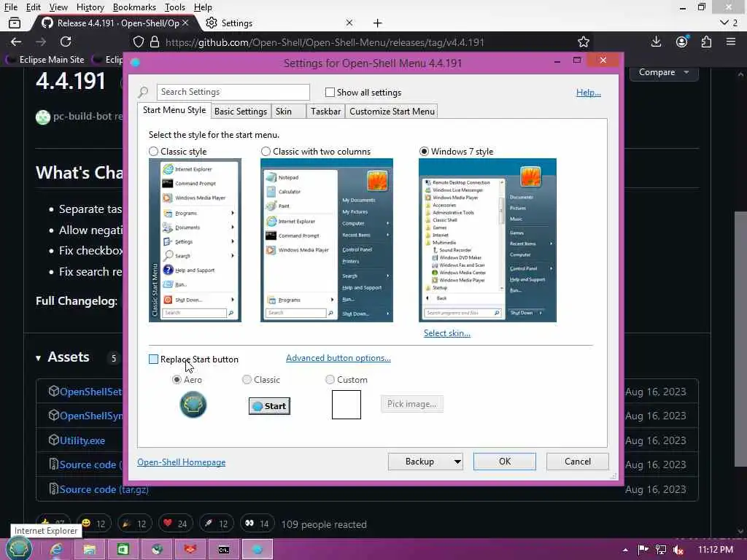The width and height of the screenshot is (747, 560).
Task: Click the browser address bar URL
Action: pyautogui.click(x=325, y=42)
